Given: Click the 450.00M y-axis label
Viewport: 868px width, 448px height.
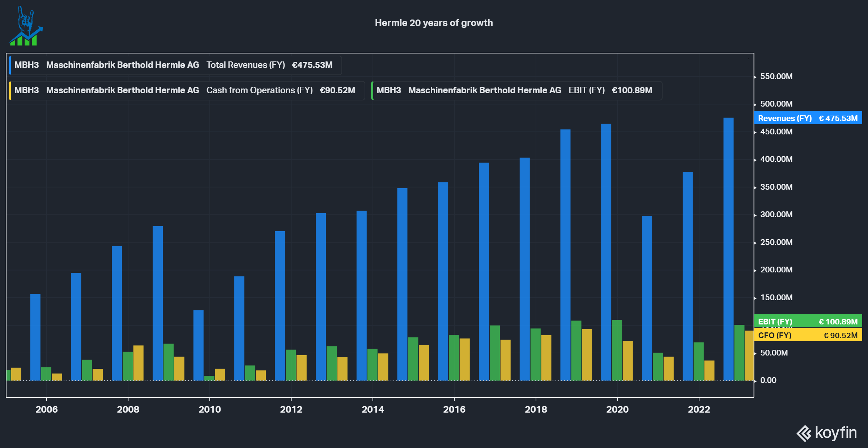Looking at the screenshot, I should coord(776,132).
